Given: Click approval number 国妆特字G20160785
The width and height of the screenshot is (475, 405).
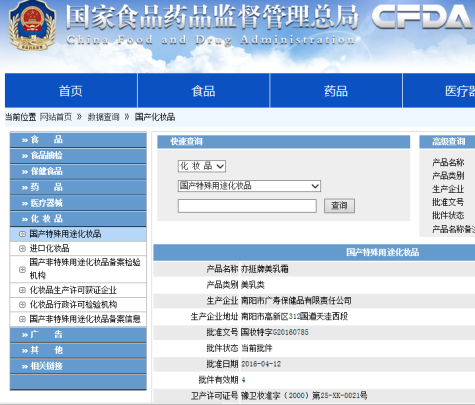Looking at the screenshot, I should tap(275, 332).
